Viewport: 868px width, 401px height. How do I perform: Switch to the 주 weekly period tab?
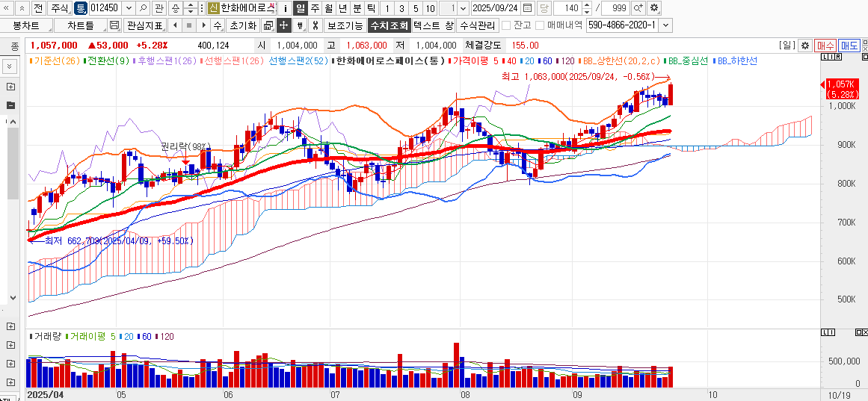[x=314, y=8]
